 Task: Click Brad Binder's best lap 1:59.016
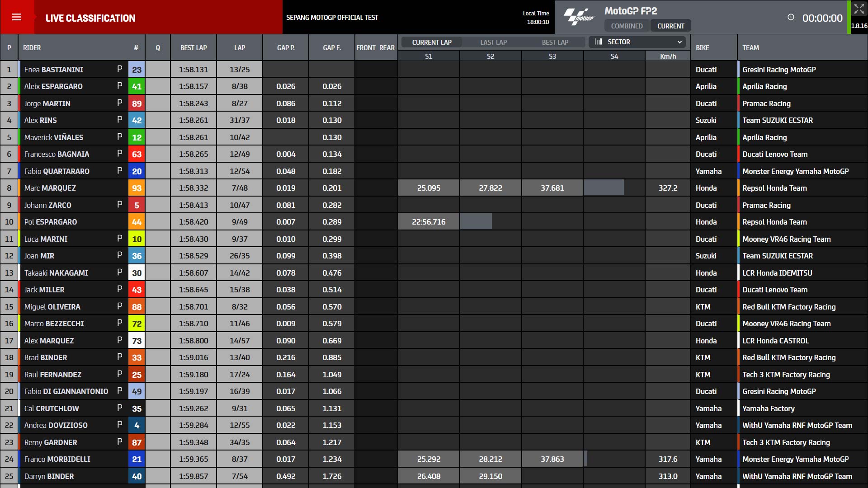(x=193, y=357)
